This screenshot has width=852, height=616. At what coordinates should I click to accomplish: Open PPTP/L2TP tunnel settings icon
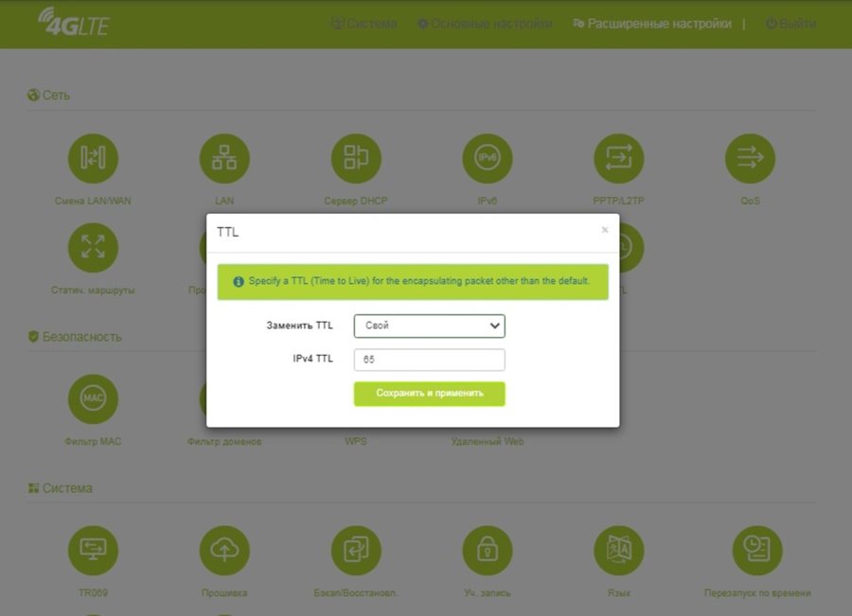(x=619, y=159)
